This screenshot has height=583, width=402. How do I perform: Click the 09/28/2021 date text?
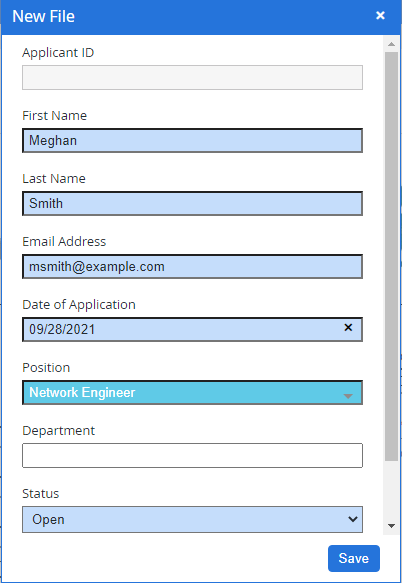tap(62, 329)
